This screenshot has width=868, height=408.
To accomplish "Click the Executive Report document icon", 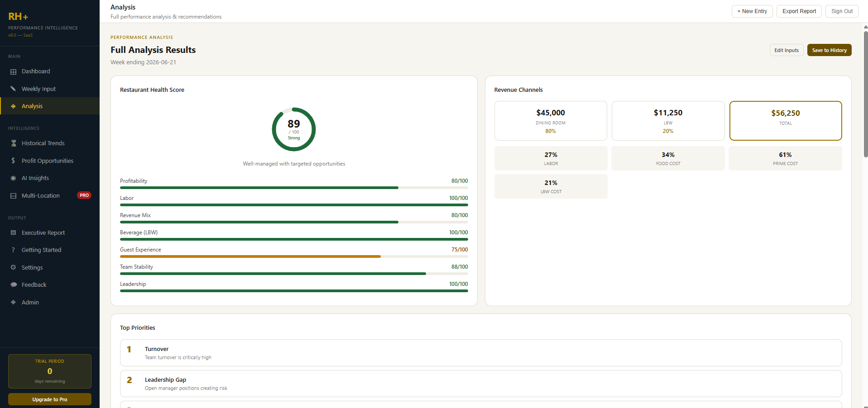I will 13,232.
